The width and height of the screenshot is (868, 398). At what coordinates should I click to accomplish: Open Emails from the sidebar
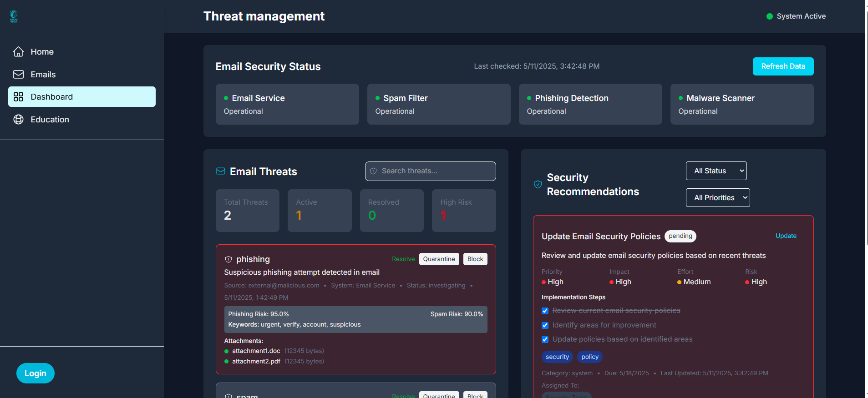tap(82, 74)
